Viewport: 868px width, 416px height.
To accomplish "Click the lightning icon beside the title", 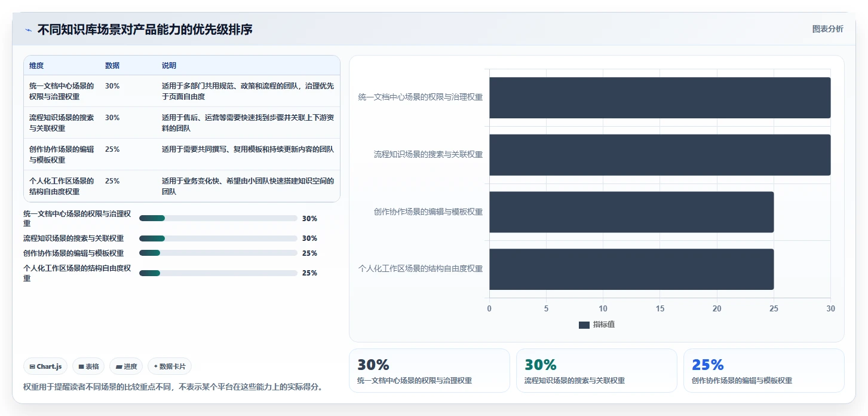I will (29, 29).
